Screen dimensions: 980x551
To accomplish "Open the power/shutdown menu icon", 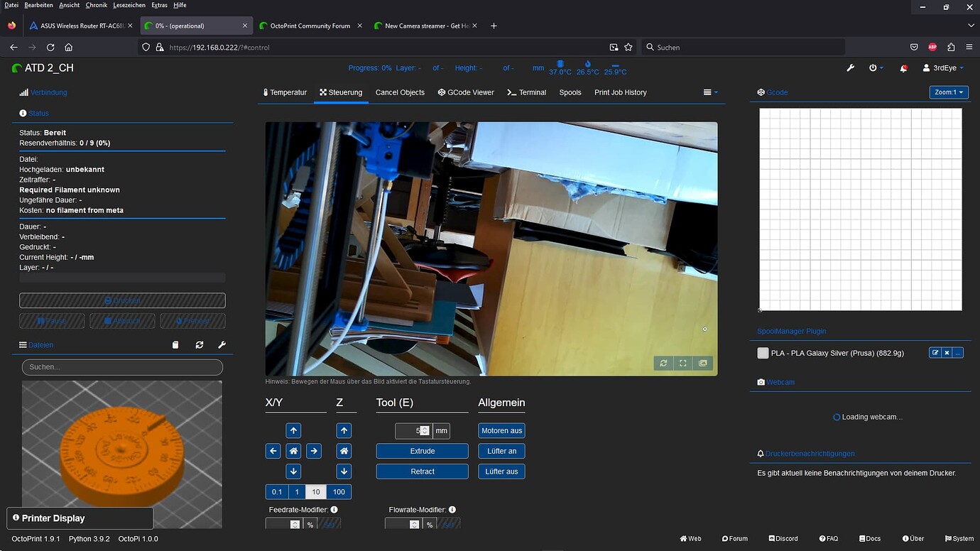I will [x=874, y=67].
